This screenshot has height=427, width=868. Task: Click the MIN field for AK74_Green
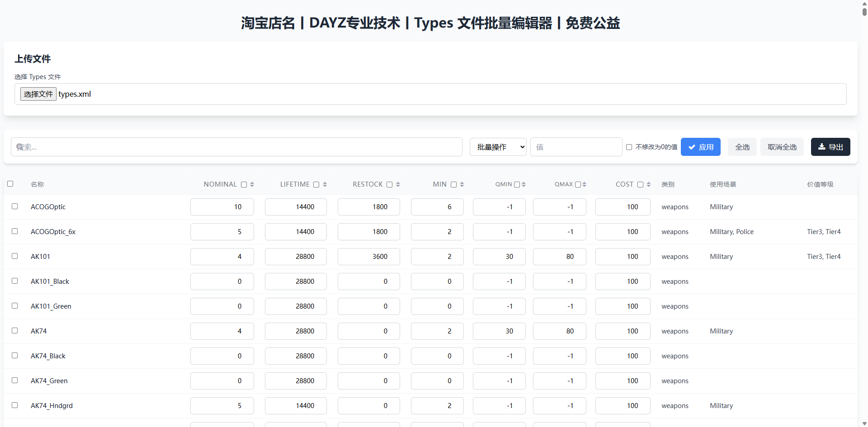coord(437,381)
